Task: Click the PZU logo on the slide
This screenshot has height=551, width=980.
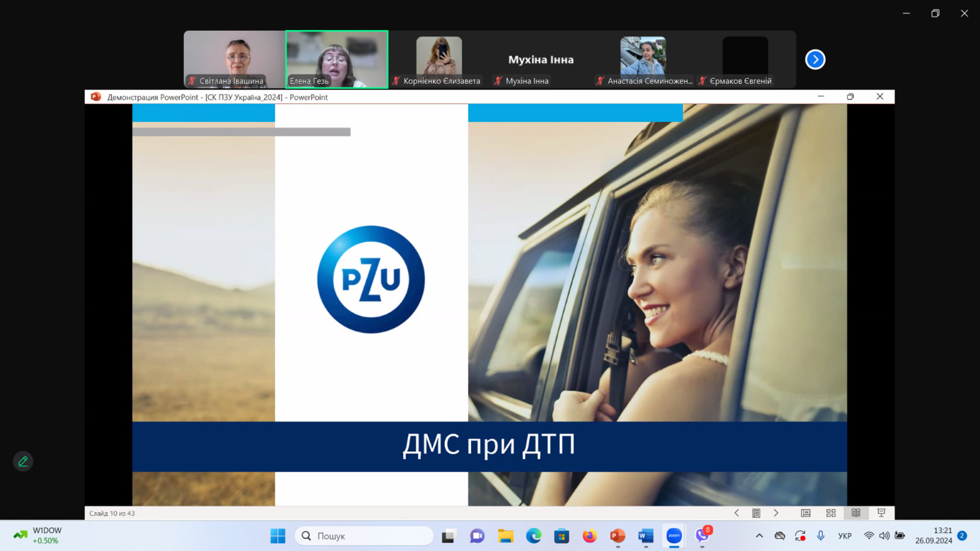Action: [x=370, y=279]
